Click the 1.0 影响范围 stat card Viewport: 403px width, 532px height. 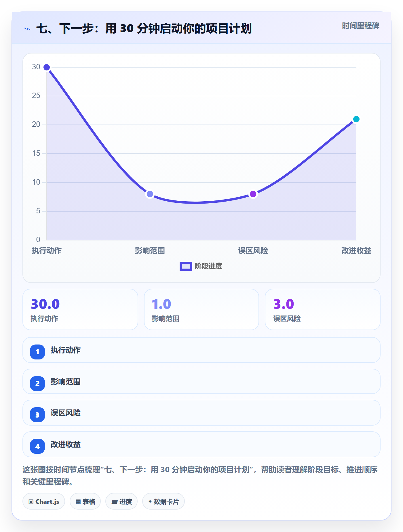[x=201, y=309]
